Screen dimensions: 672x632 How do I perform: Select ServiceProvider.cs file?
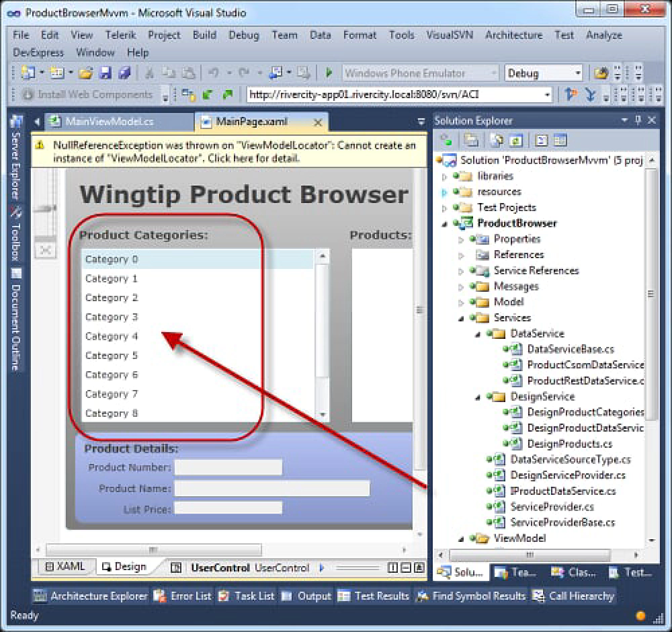click(x=552, y=507)
